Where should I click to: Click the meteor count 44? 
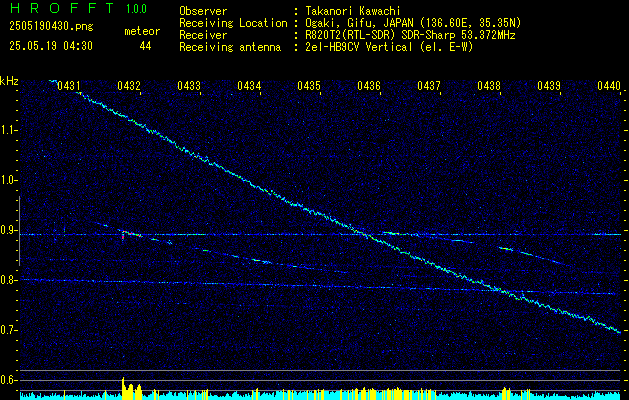coord(145,46)
